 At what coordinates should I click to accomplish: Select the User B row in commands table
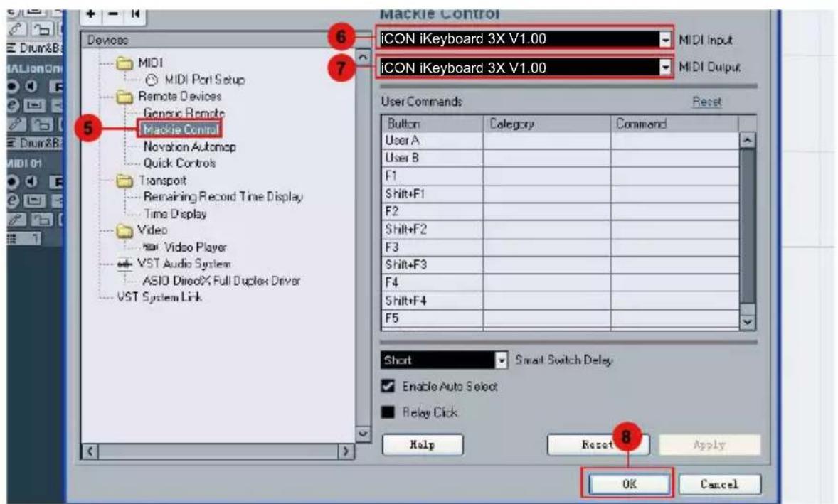pyautogui.click(x=561, y=158)
